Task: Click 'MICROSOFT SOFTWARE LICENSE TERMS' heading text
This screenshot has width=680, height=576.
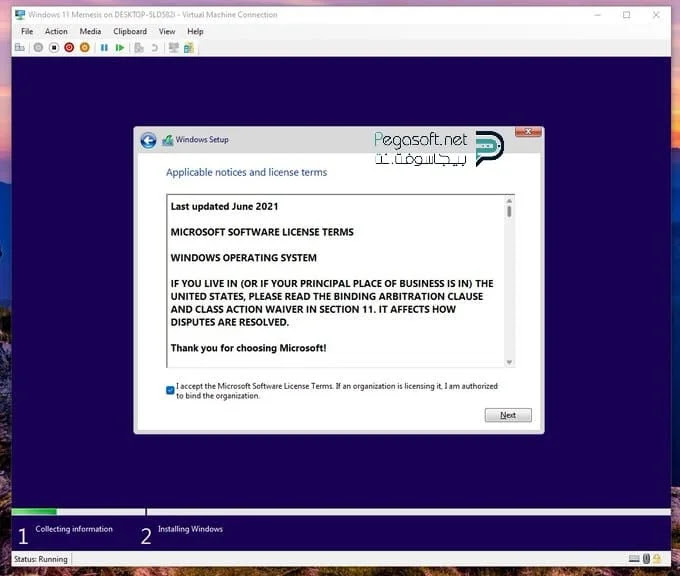Action: [x=262, y=232]
